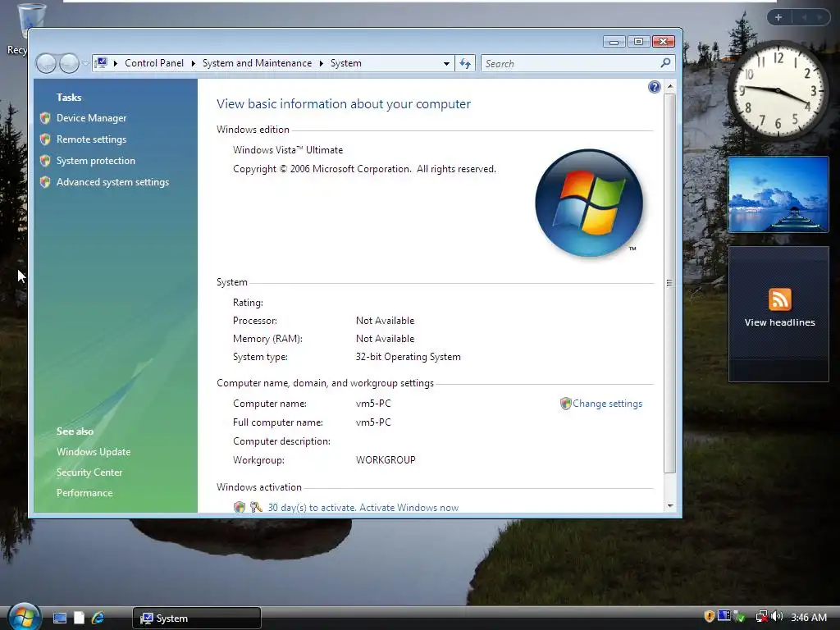
Task: Click the scrollbar down arrow
Action: [x=669, y=505]
